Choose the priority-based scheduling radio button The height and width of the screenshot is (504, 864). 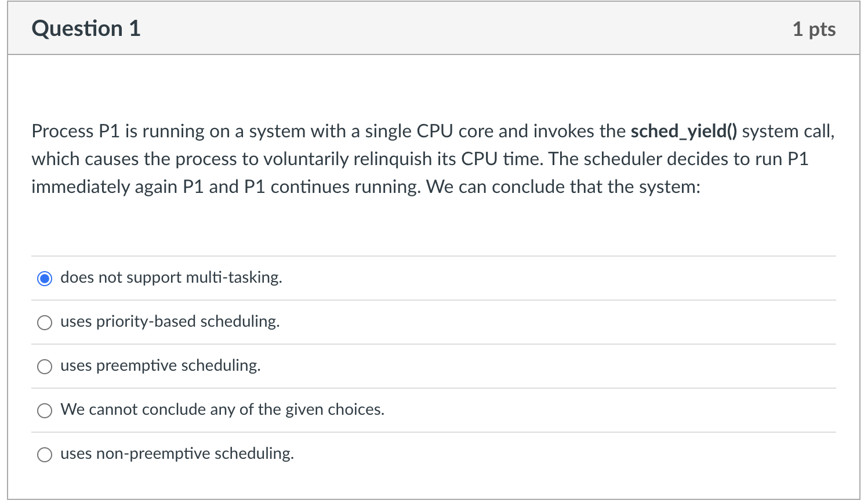(x=45, y=323)
